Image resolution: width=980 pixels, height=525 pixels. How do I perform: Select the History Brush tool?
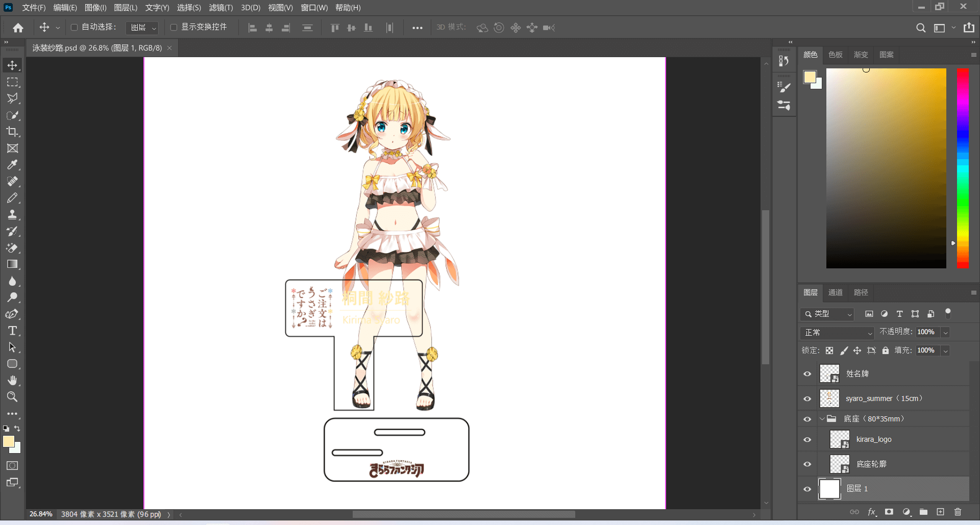click(x=12, y=231)
